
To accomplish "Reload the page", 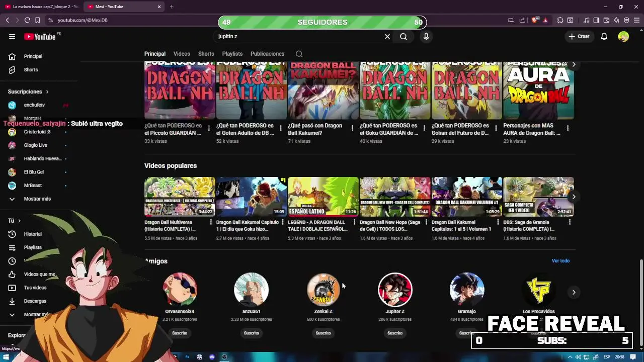I will pos(27,20).
